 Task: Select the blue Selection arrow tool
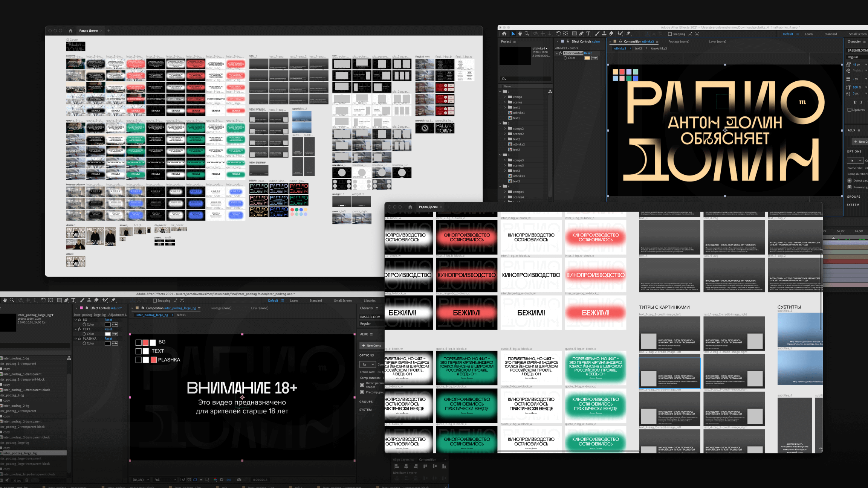(513, 34)
